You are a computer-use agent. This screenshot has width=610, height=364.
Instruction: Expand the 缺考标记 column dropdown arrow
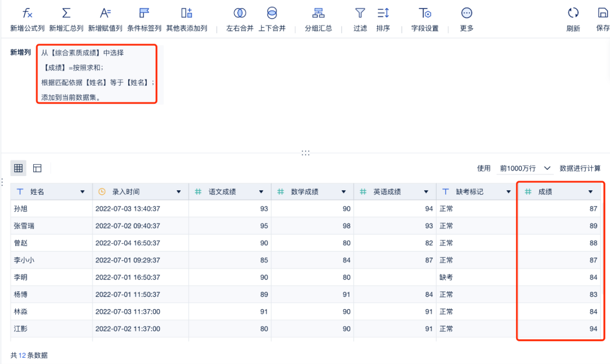pyautogui.click(x=508, y=192)
